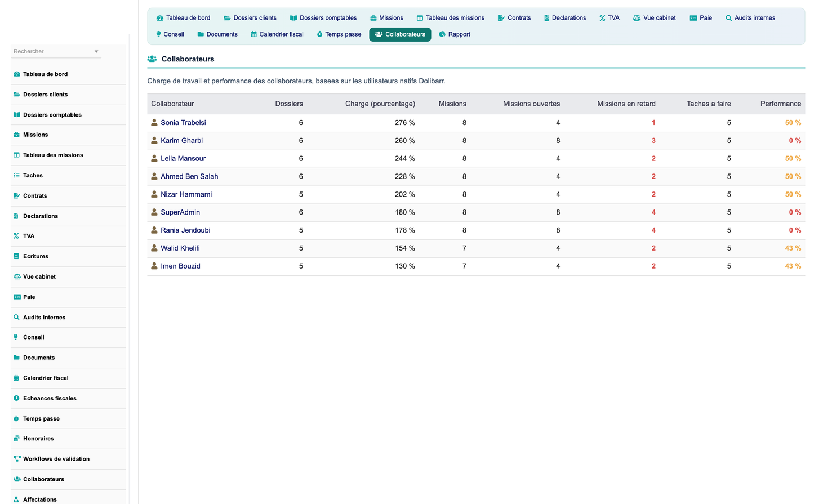Focus the Rechercher search field
This screenshot has width=814, height=504.
coord(56,51)
